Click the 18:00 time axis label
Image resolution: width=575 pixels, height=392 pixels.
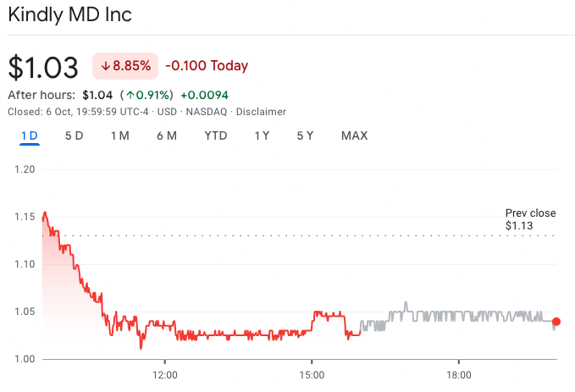click(x=458, y=374)
